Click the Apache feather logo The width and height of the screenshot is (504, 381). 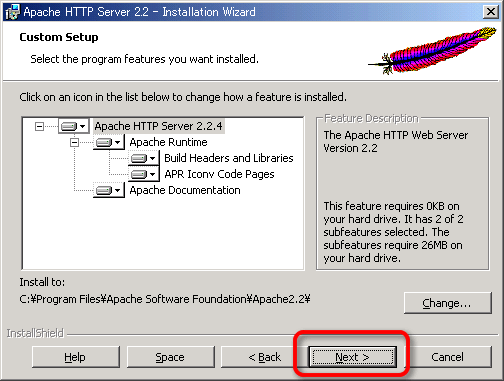tap(432, 50)
